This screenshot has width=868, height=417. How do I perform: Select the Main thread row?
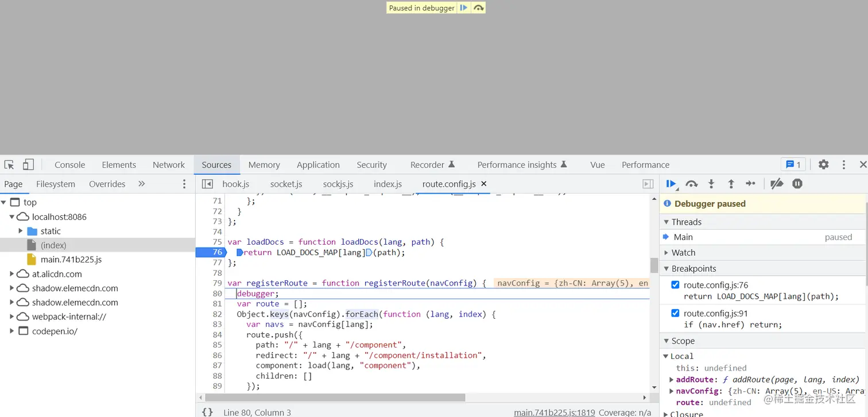(x=764, y=237)
